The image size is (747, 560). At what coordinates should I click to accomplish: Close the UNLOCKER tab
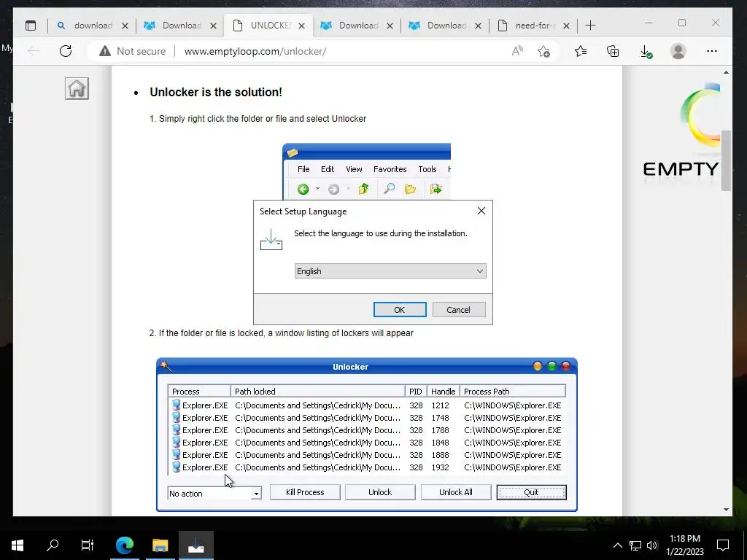click(301, 26)
